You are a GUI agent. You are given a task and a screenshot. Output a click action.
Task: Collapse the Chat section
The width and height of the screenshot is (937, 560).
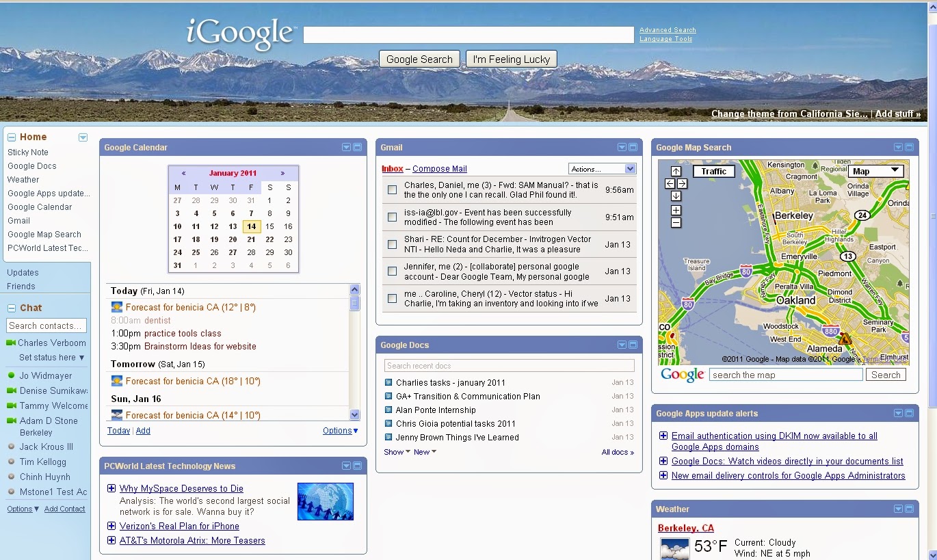point(12,308)
